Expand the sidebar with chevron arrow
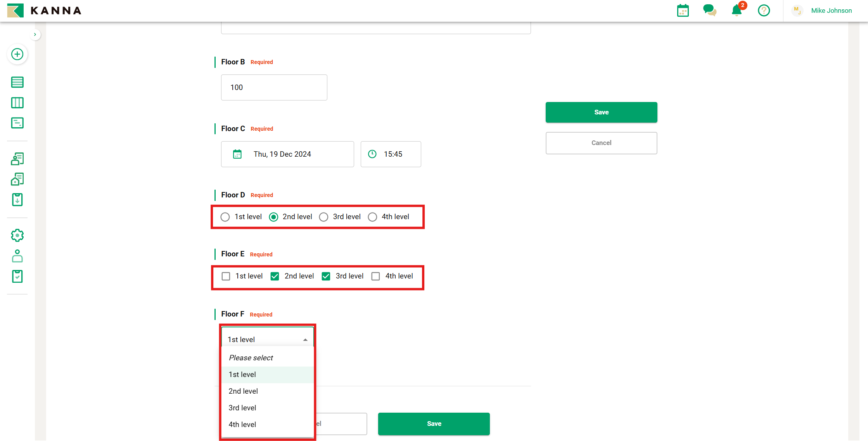This screenshot has width=868, height=441. 35,35
